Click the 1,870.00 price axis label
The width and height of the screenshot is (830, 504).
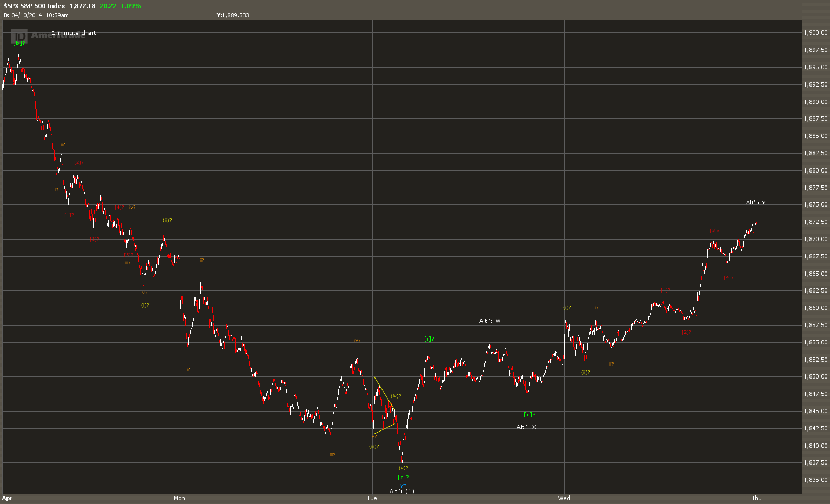click(x=816, y=239)
